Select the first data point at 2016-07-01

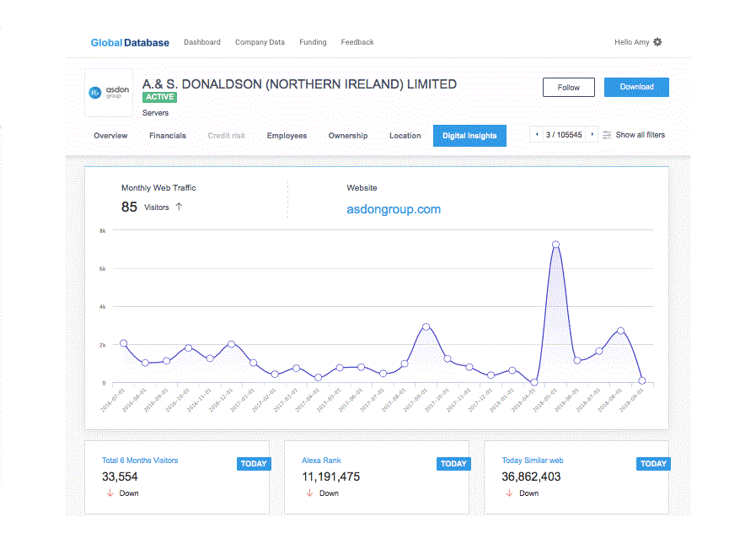point(123,343)
